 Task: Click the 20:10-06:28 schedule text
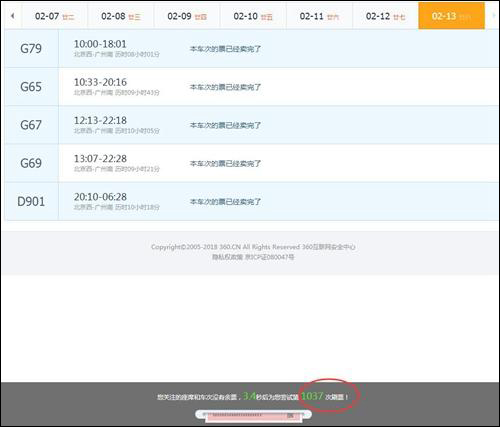coord(100,197)
